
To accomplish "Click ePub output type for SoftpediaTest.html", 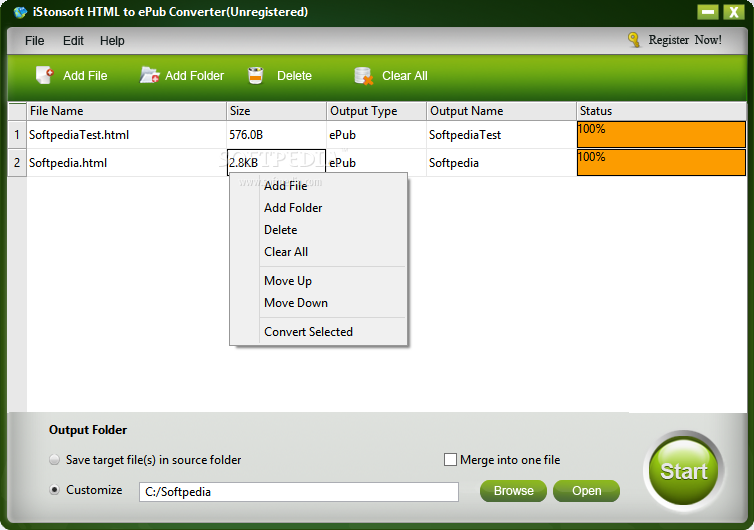I will [377, 135].
